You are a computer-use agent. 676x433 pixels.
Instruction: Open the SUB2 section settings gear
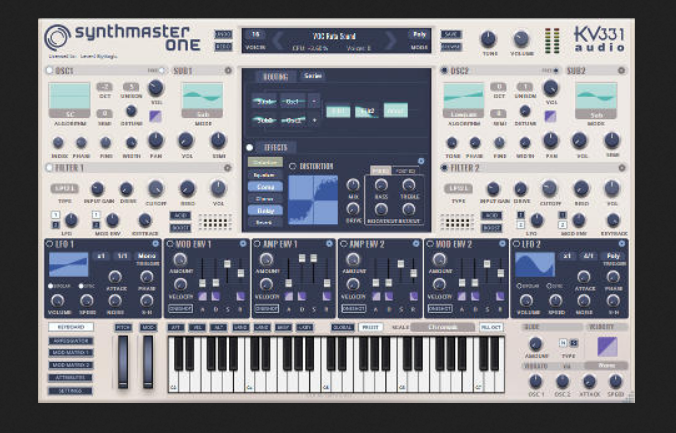(x=621, y=70)
